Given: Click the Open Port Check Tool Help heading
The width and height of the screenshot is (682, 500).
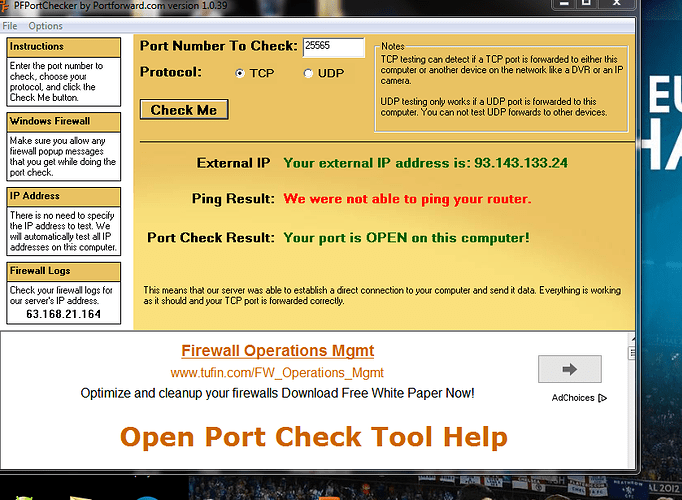Looking at the screenshot, I should point(314,437).
